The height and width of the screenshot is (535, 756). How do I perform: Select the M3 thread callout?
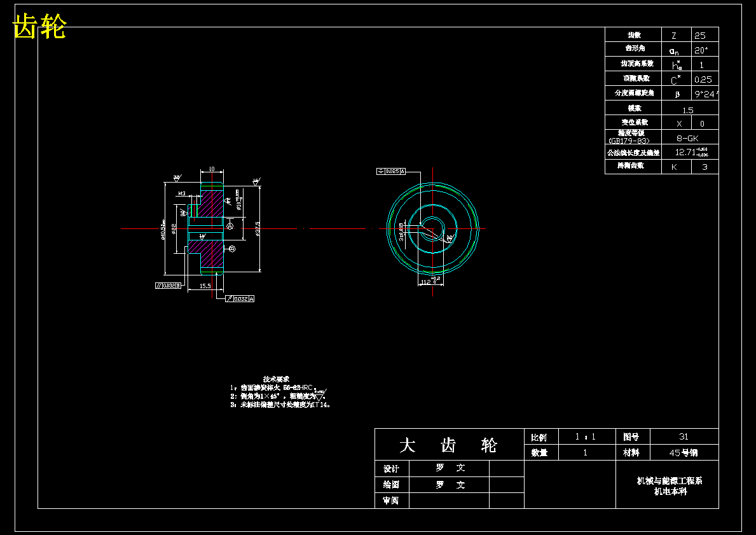[x=182, y=193]
